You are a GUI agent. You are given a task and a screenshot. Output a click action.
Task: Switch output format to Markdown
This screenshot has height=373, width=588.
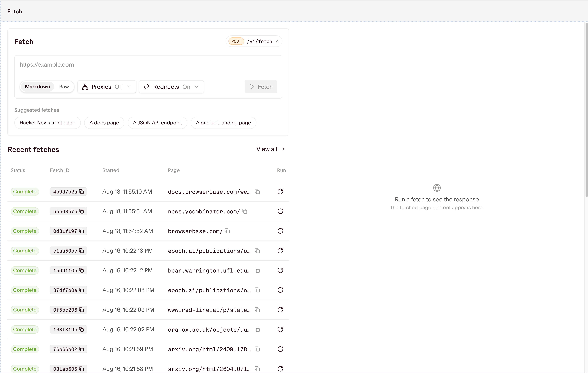point(37,87)
